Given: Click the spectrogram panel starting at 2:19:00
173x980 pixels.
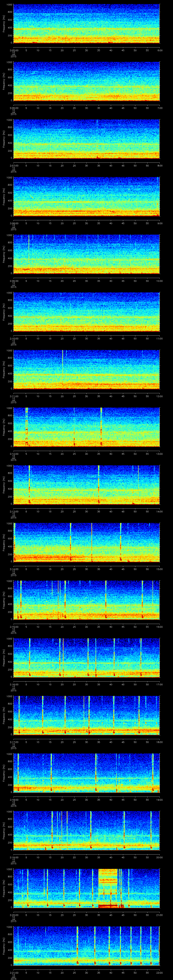Looking at the screenshot, I should 86,831.
